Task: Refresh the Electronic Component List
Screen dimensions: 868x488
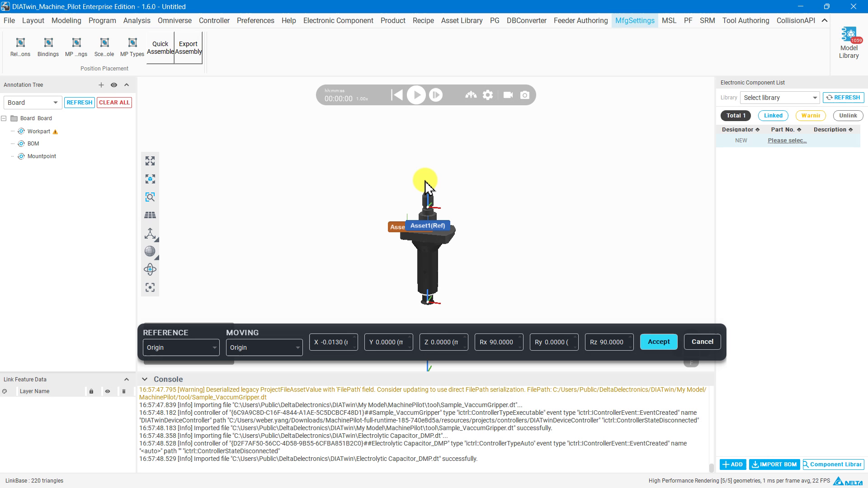Action: (844, 98)
